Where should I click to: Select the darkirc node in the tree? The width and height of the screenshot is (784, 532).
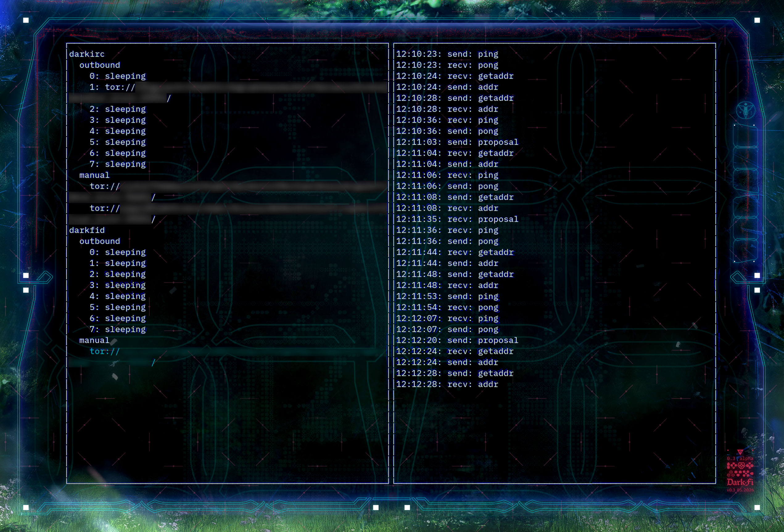pyautogui.click(x=87, y=54)
